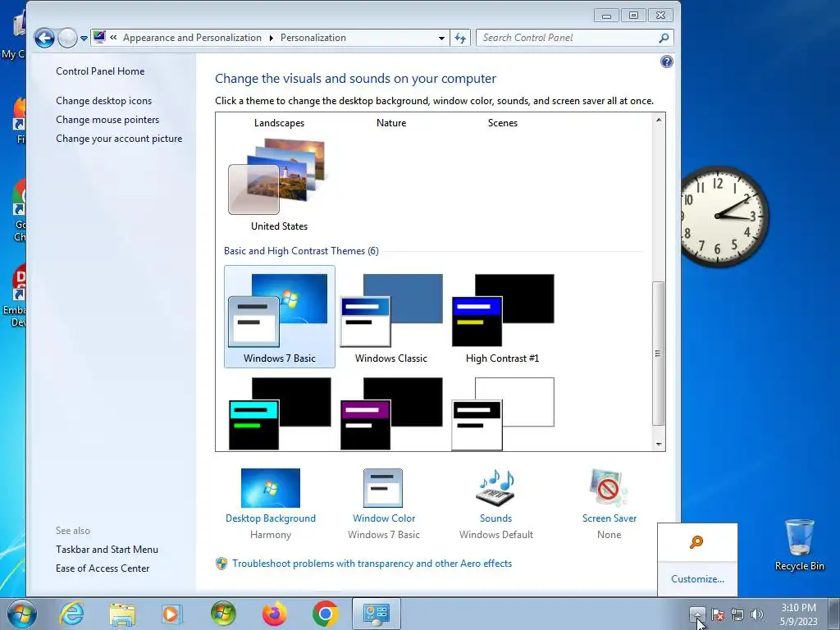840x630 pixels.
Task: Expand the breadcrumb arrow before Personalization
Action: (x=271, y=38)
